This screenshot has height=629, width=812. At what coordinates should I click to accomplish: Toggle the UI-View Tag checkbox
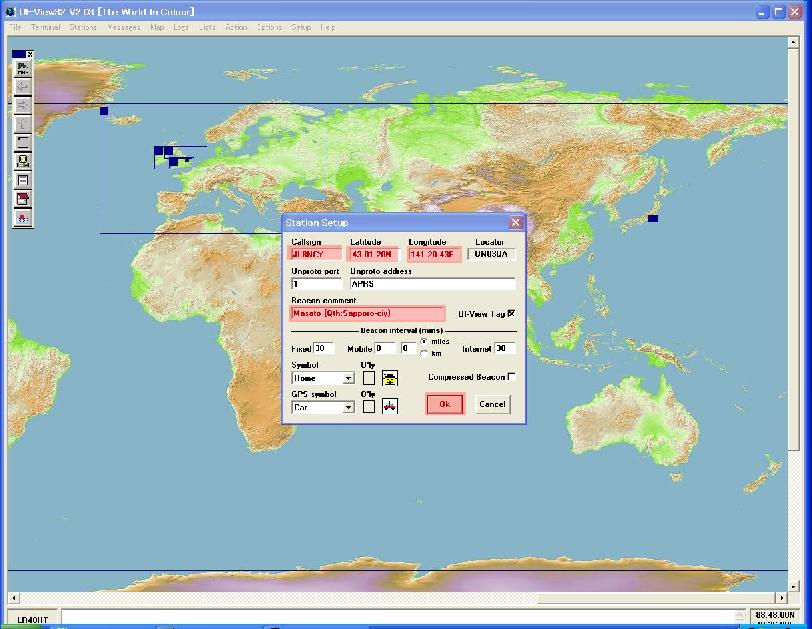point(511,313)
